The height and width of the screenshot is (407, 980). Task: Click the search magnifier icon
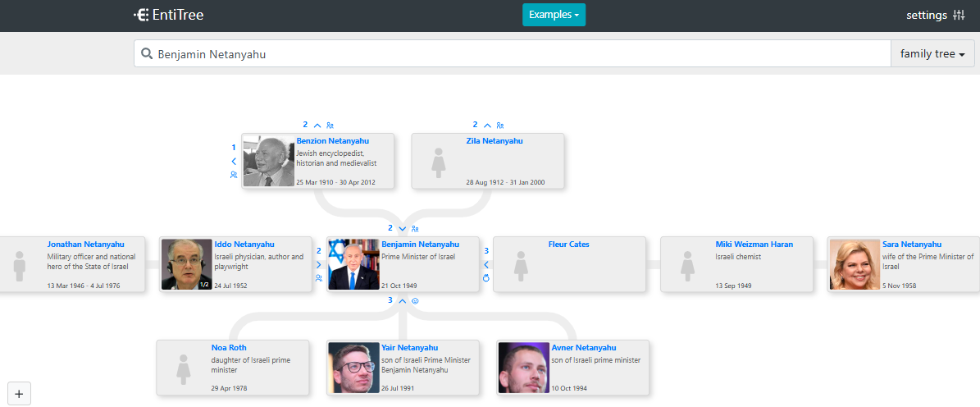point(147,54)
